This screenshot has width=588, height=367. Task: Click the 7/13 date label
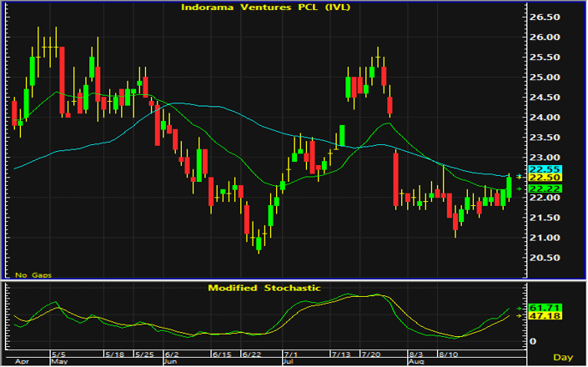[340, 354]
